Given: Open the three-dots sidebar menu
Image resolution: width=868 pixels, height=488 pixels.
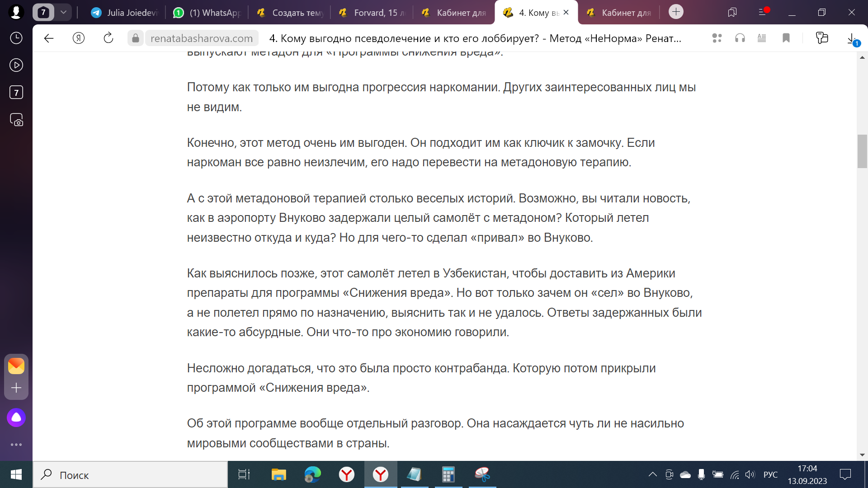Looking at the screenshot, I should 16,445.
